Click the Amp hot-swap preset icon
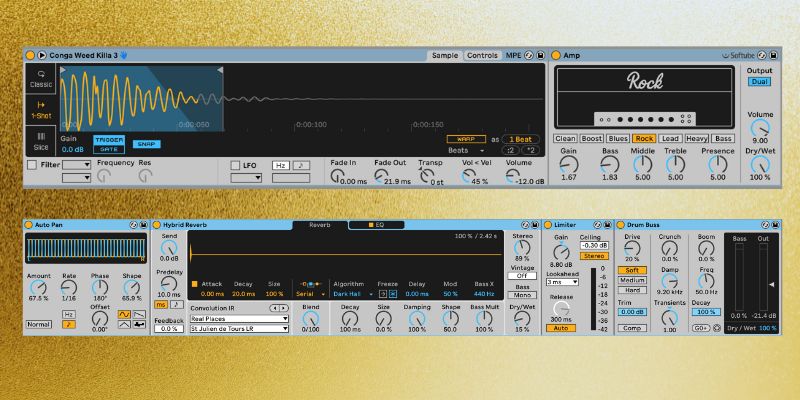The image size is (800, 400). pos(762,55)
